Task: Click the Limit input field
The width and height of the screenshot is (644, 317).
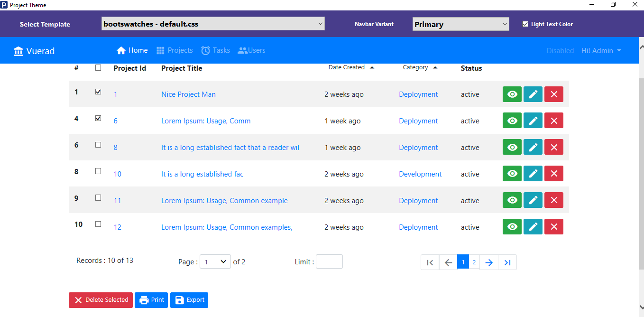Action: [329, 261]
